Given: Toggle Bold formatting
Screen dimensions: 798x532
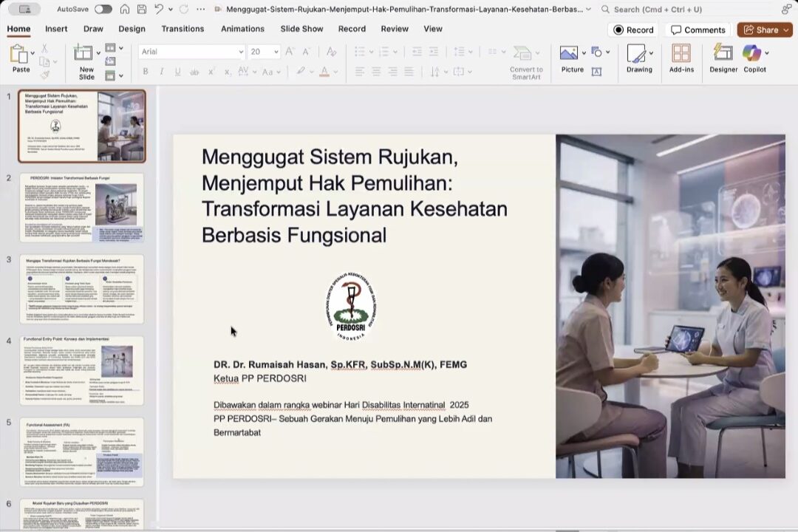Looking at the screenshot, I should 146,72.
